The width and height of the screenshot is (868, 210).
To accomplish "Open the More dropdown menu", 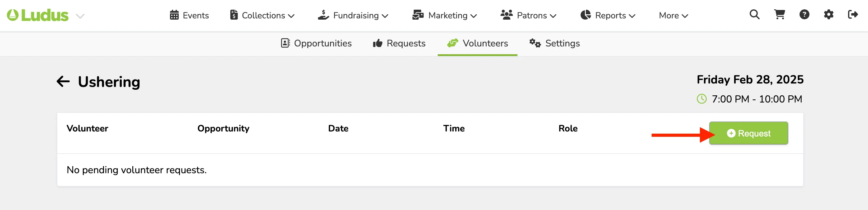I will click(x=673, y=16).
